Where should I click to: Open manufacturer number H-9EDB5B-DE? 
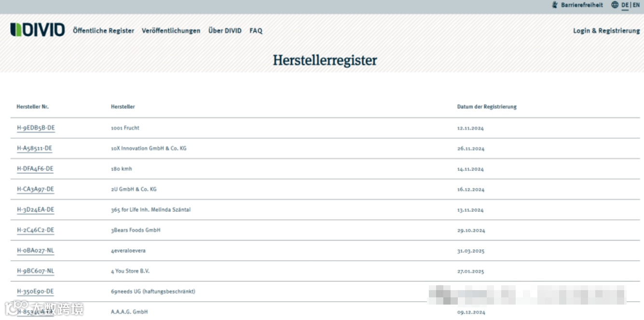pos(36,128)
